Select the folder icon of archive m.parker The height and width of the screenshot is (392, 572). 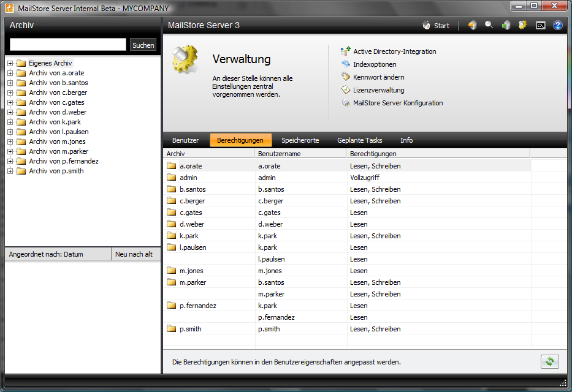pos(172,282)
